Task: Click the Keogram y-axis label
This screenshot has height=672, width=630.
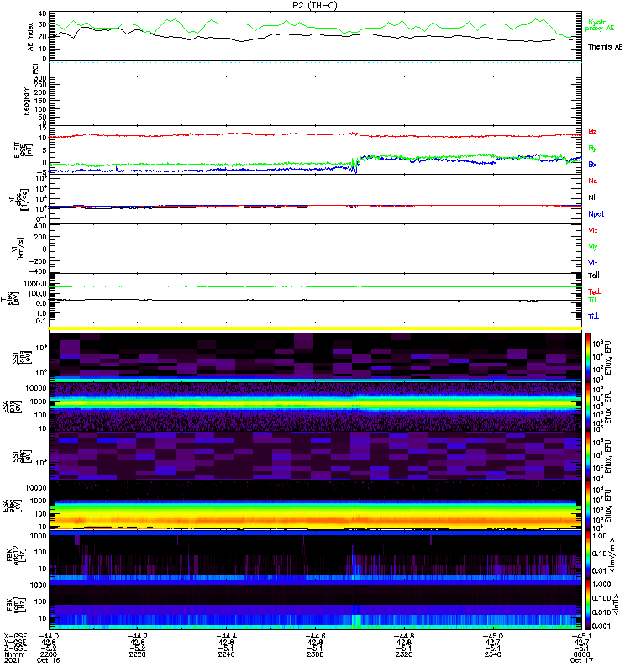Action: coord(26,100)
